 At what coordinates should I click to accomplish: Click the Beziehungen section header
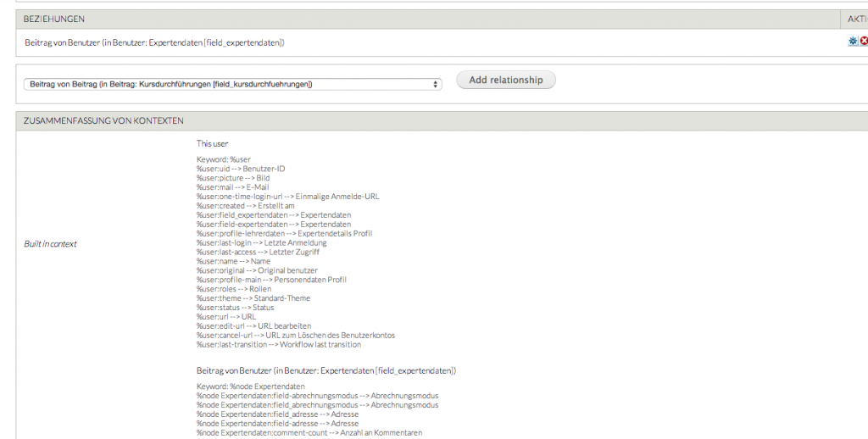point(54,19)
